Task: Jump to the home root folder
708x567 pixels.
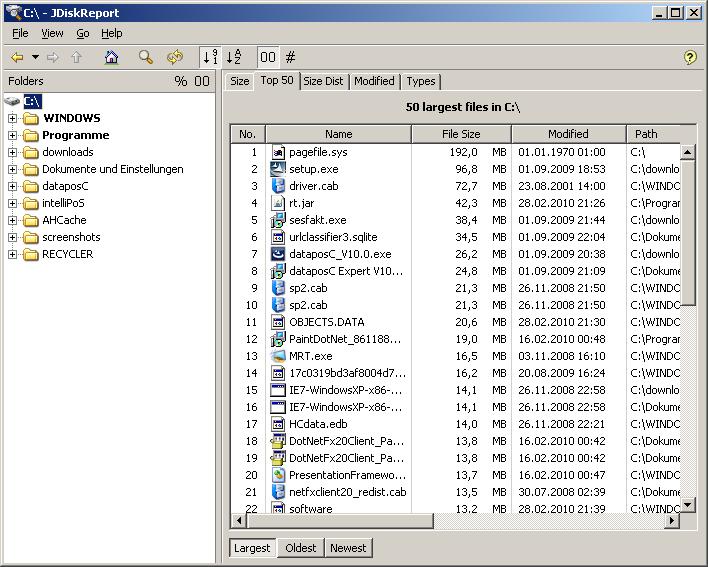Action: click(112, 57)
